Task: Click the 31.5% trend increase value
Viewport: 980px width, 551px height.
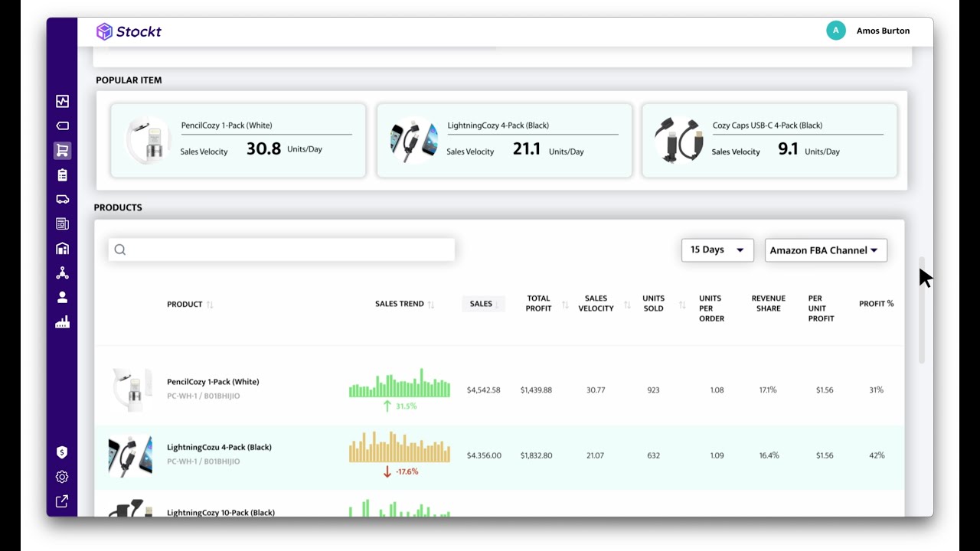Action: tap(407, 406)
